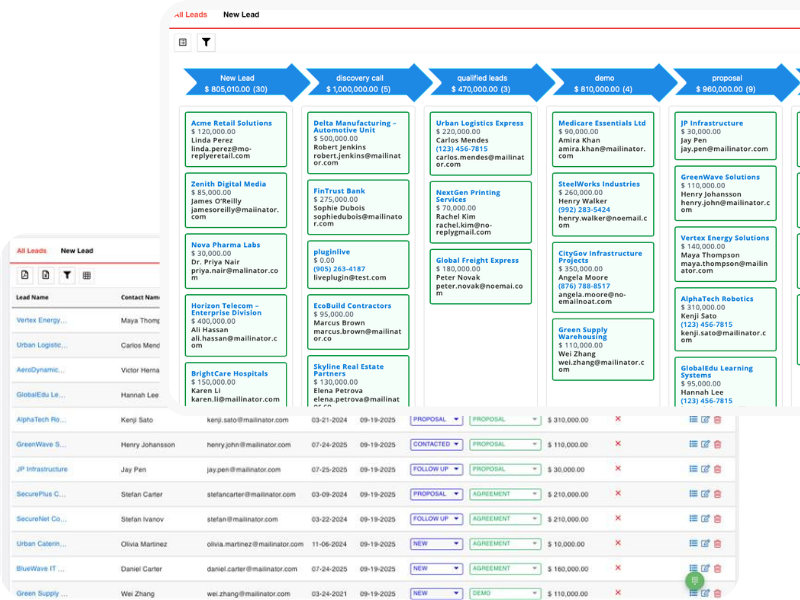Viewport: 800px width, 600px height.
Task: Toggle the red X in the Urban Catering row
Action: (618, 543)
